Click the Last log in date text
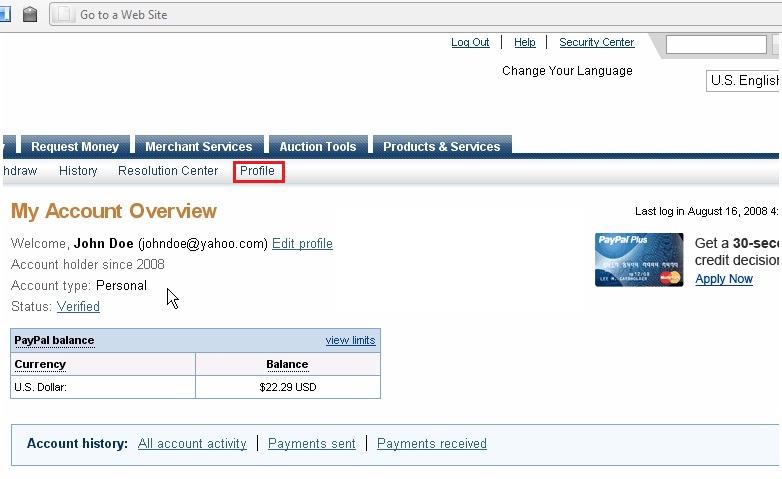 point(707,211)
